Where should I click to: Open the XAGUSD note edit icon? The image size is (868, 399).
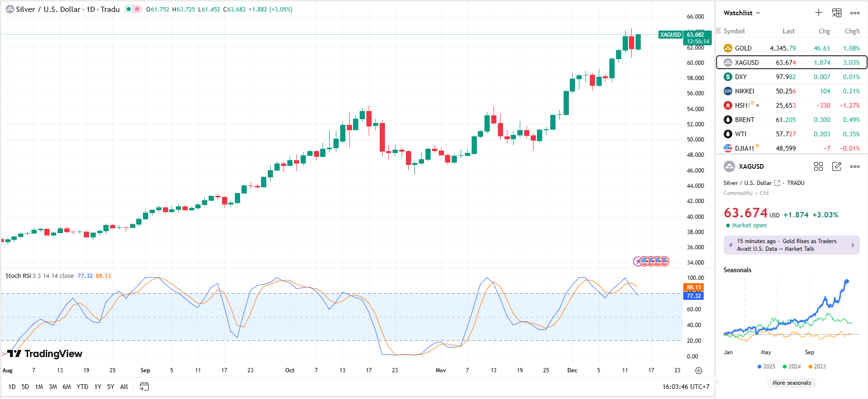click(837, 166)
